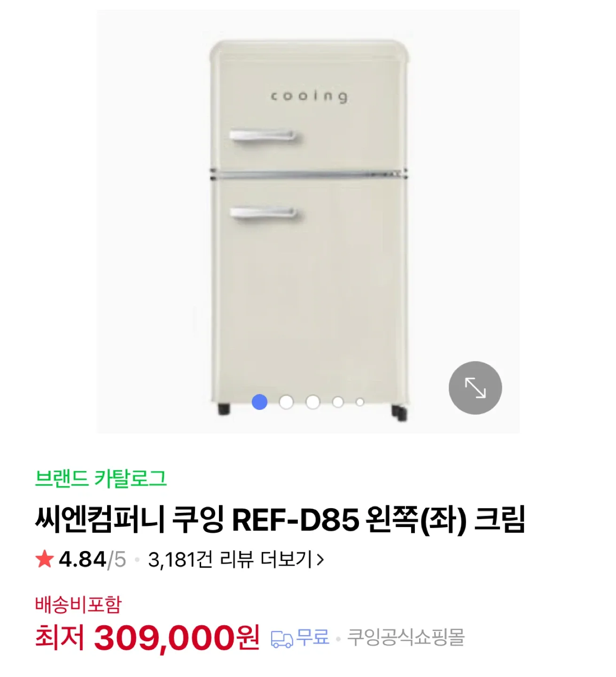Image resolution: width=616 pixels, height=677 pixels.
Task: Switch to the third image carousel dot
Action: pos(313,402)
